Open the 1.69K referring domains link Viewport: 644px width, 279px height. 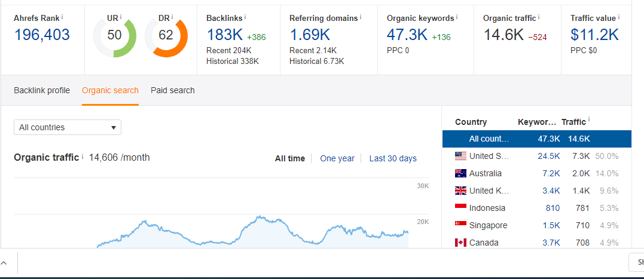tap(310, 35)
